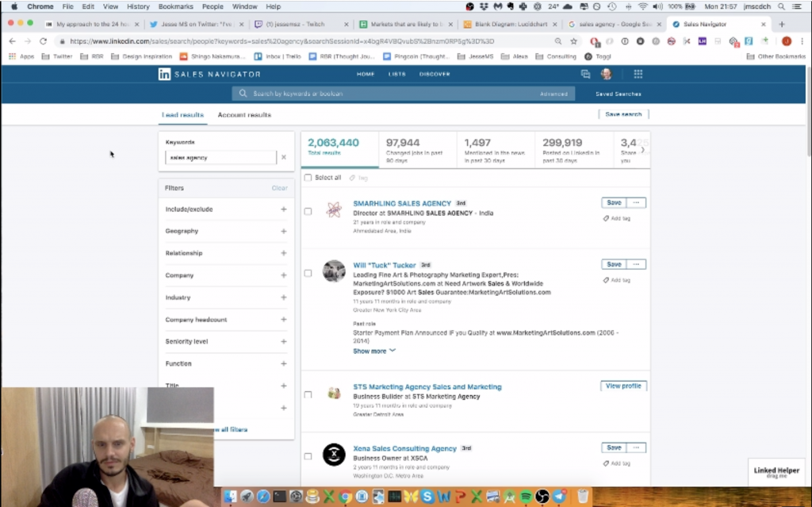Tick the checkbox for SMARHLING SALES AGENCY
The height and width of the screenshot is (507, 812).
pyautogui.click(x=308, y=211)
